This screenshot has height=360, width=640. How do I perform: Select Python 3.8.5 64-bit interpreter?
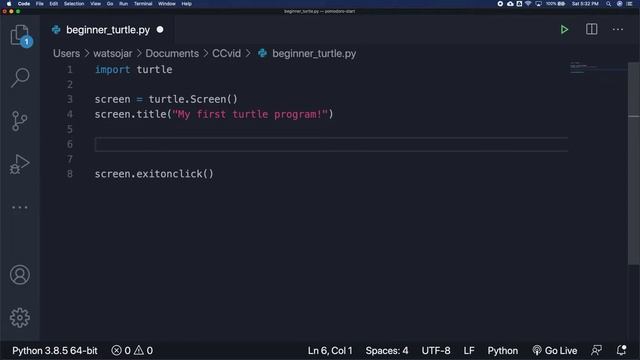click(55, 351)
